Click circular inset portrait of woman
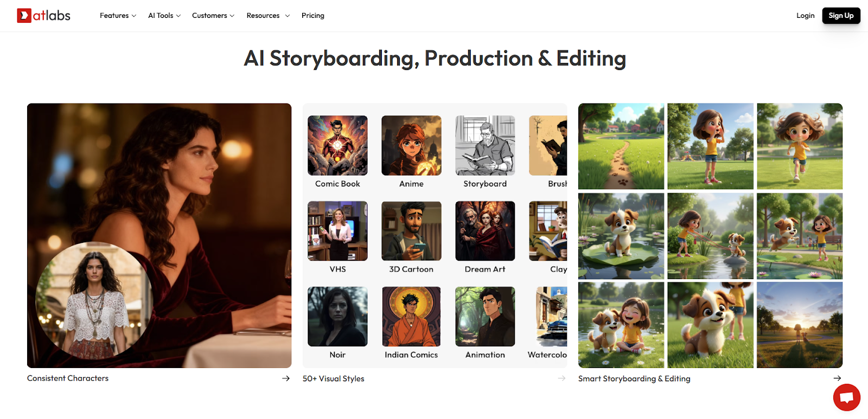 pyautogui.click(x=94, y=301)
